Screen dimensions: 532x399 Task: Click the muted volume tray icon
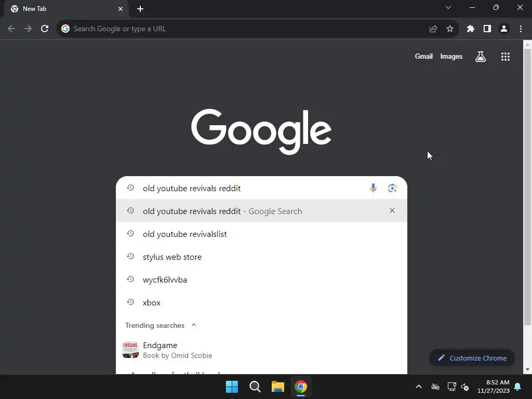coord(465,387)
